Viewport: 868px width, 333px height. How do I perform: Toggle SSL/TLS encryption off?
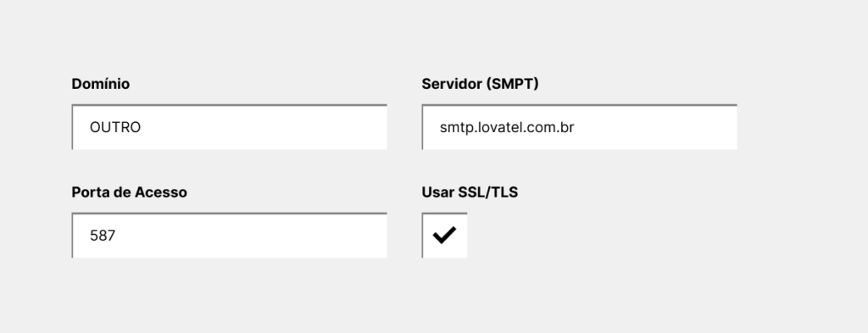pos(444,235)
